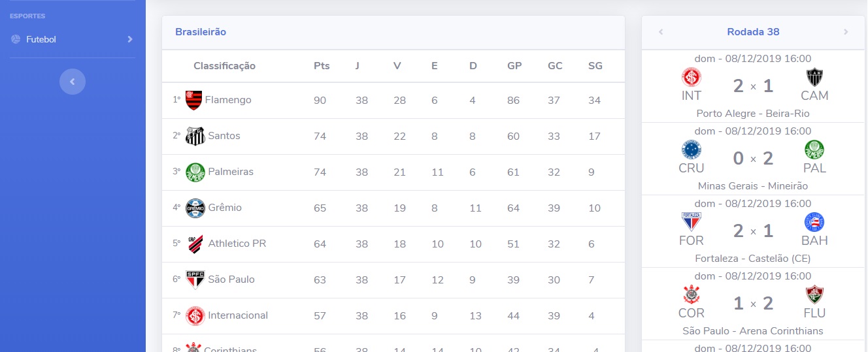Click the Brasileirão card title

[x=201, y=31]
